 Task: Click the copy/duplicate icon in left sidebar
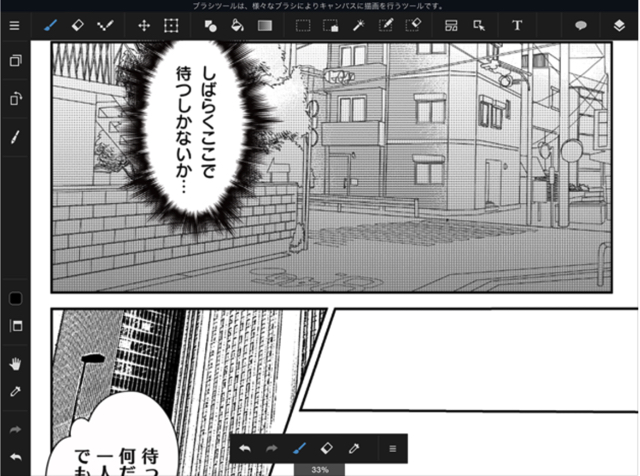[x=16, y=60]
